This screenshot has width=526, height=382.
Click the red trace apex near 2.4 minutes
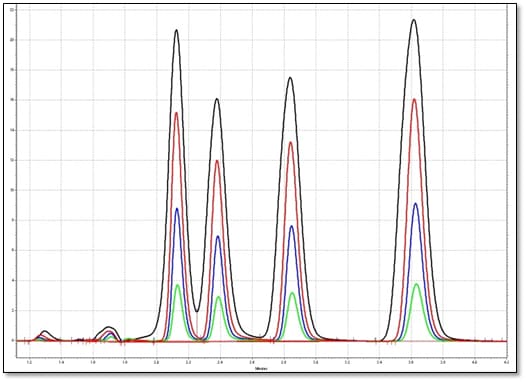pos(217,161)
